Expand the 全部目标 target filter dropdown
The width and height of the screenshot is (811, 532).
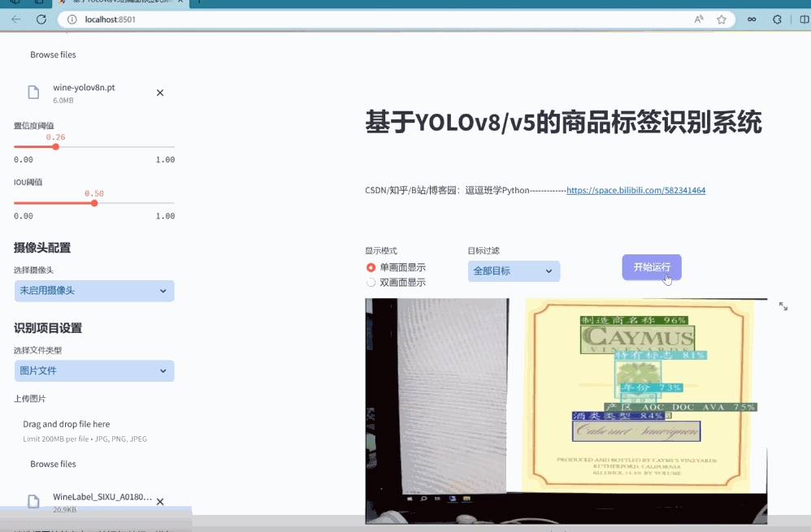[514, 271]
